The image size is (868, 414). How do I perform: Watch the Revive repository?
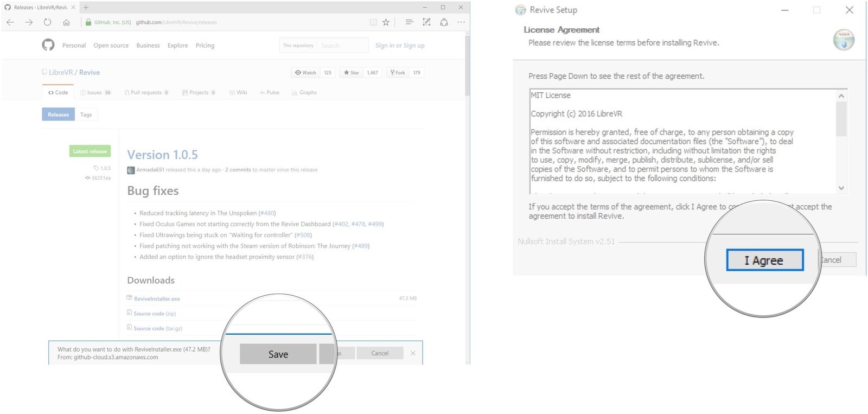(x=305, y=73)
